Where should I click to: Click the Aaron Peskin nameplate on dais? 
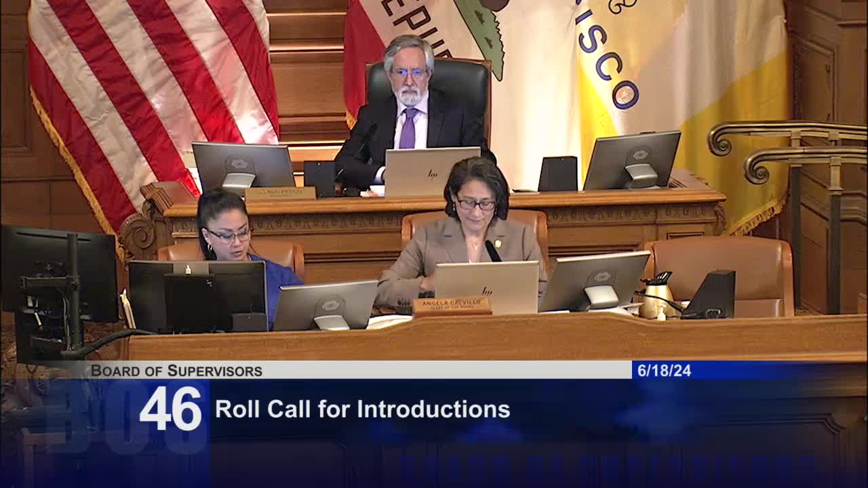pos(280,193)
